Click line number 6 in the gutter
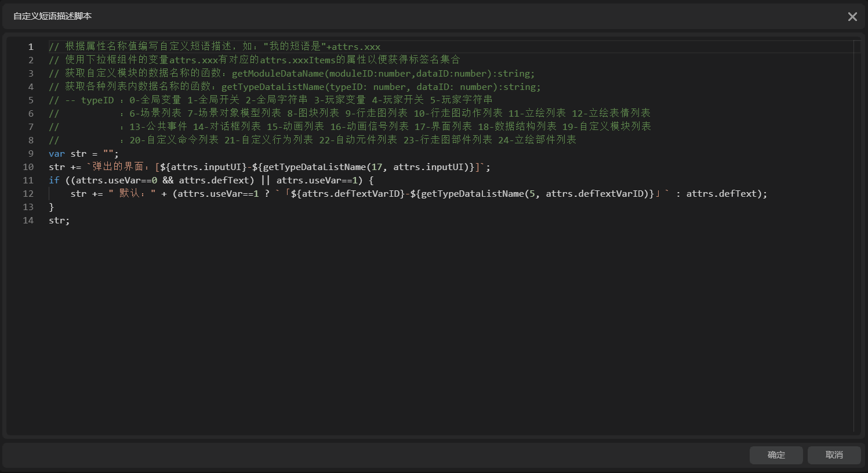The height and width of the screenshot is (473, 868). pos(31,113)
